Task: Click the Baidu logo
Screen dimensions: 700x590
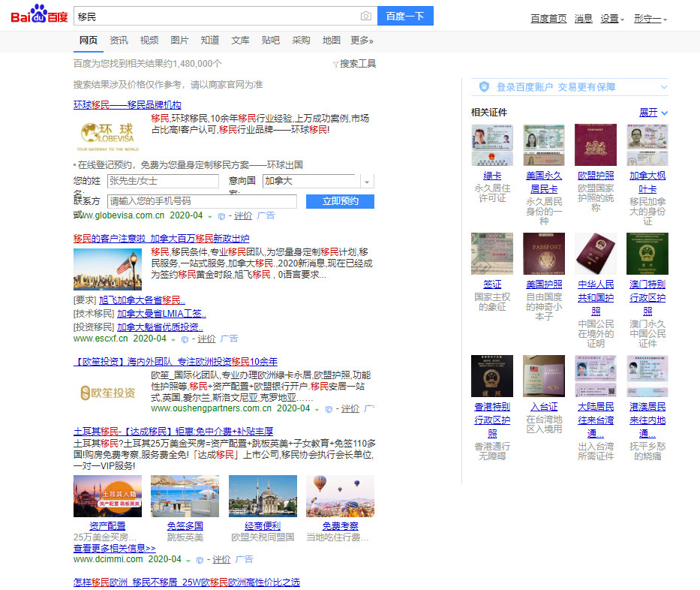Action: pos(39,14)
